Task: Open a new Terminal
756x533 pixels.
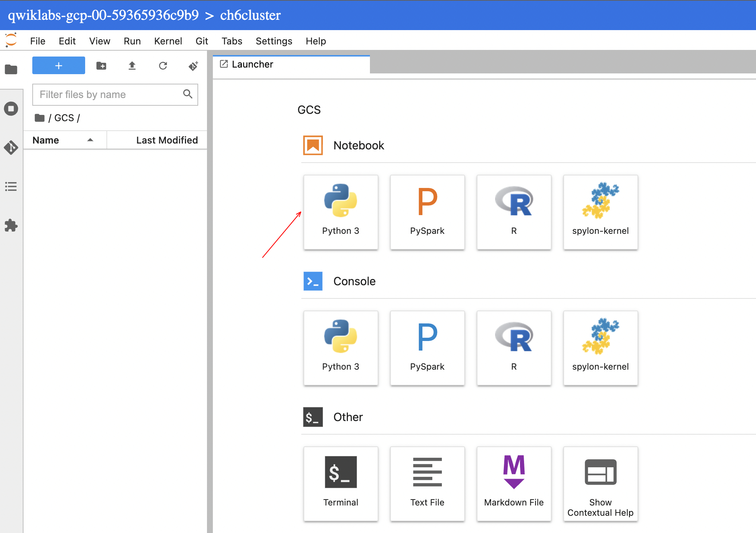Action: (x=341, y=484)
